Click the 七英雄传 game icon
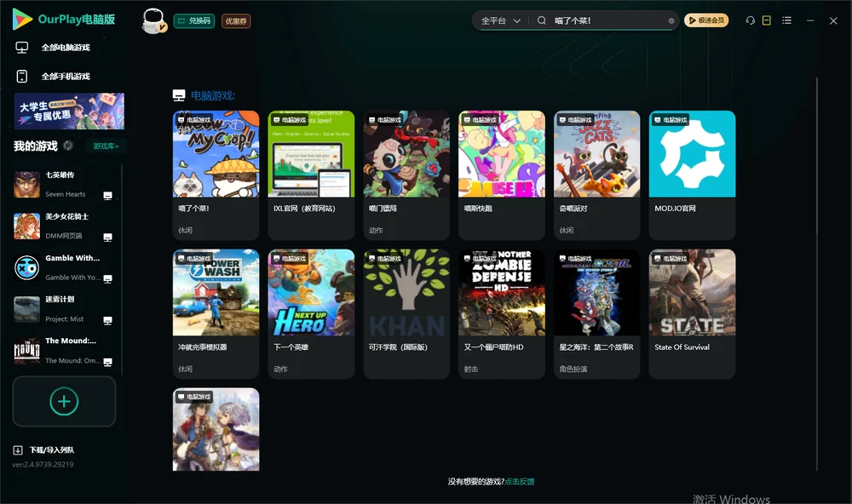 click(26, 185)
